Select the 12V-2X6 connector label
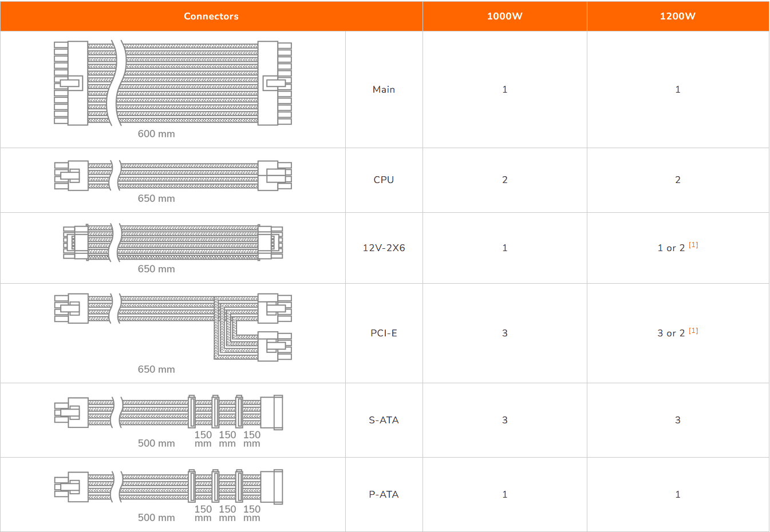 [x=384, y=248]
